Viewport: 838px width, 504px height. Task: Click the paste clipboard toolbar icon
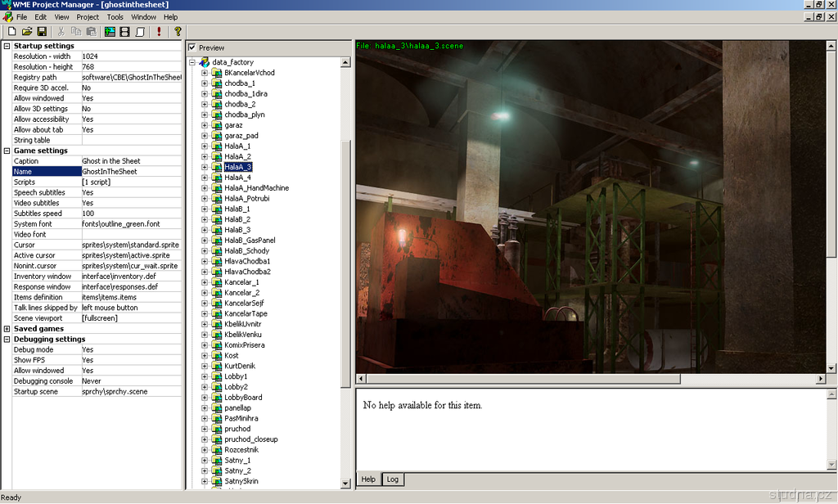pyautogui.click(x=91, y=31)
